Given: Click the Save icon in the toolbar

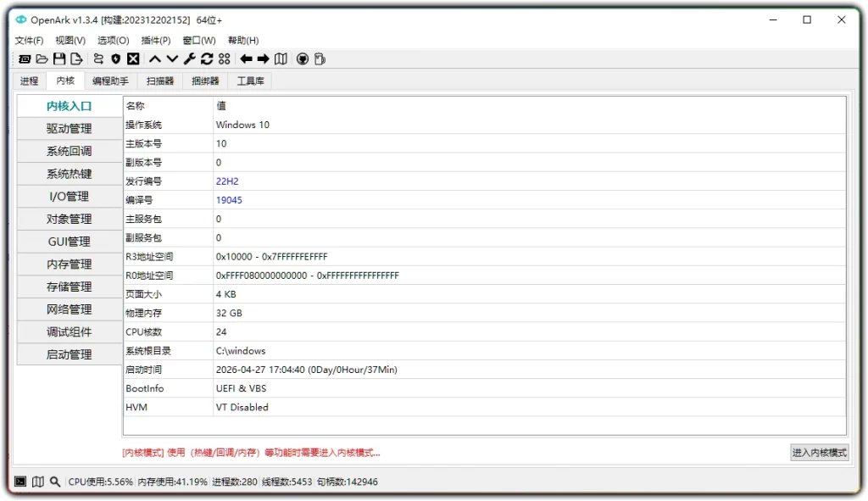Looking at the screenshot, I should pyautogui.click(x=59, y=58).
